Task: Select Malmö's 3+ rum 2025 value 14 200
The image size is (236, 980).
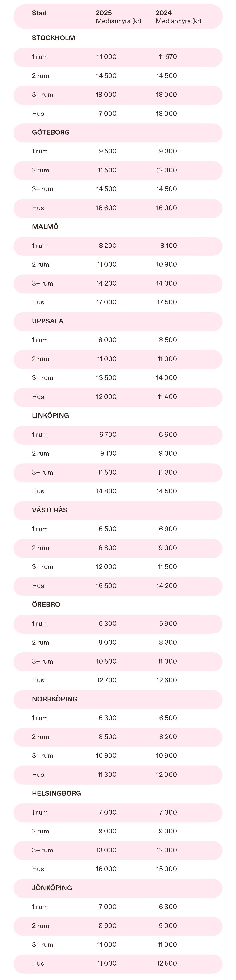Action: click(x=106, y=283)
